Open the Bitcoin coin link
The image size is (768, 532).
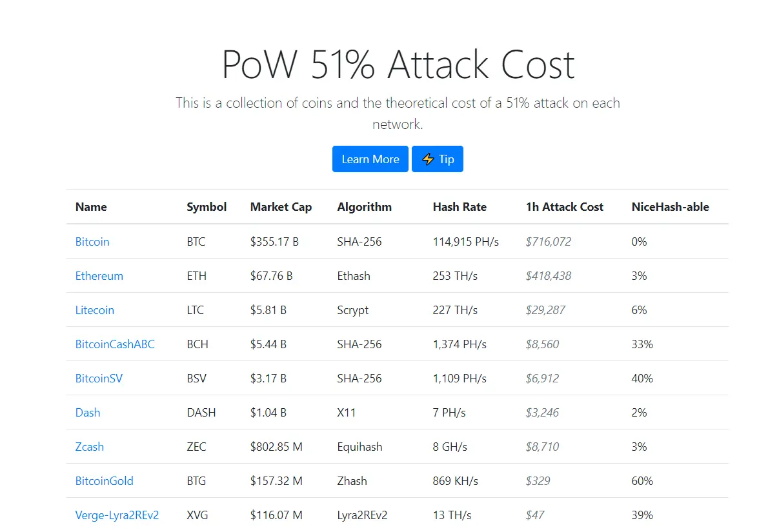(x=92, y=242)
